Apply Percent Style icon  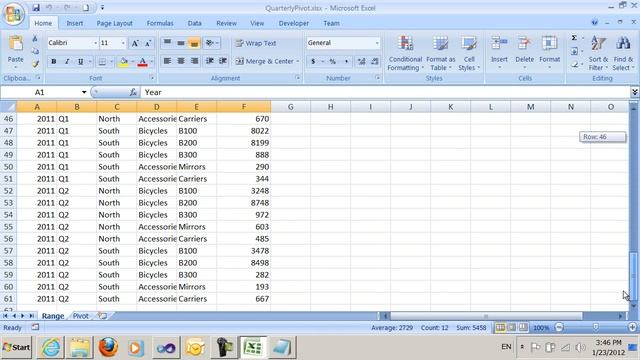point(333,62)
